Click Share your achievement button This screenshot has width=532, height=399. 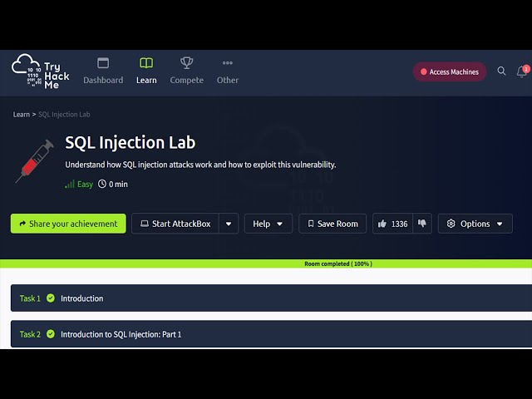click(x=68, y=224)
